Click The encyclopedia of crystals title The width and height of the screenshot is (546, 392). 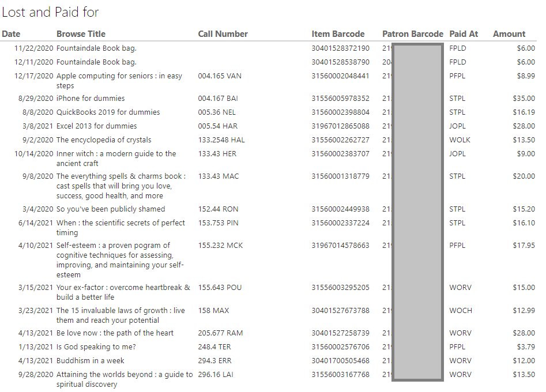point(104,140)
